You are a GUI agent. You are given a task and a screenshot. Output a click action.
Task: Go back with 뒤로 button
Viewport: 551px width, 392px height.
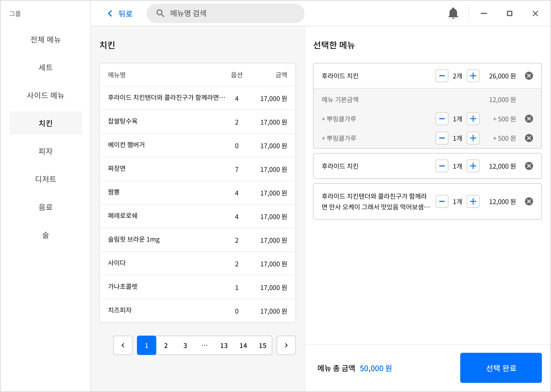click(x=120, y=13)
